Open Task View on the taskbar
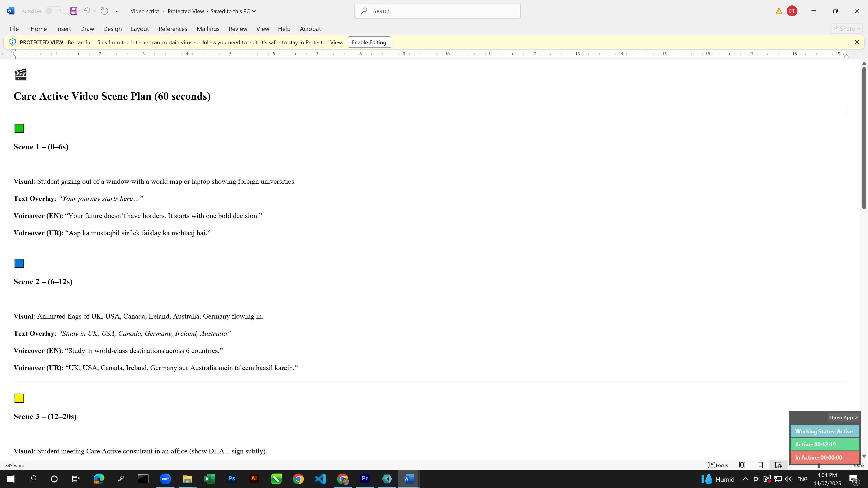 coord(76,479)
